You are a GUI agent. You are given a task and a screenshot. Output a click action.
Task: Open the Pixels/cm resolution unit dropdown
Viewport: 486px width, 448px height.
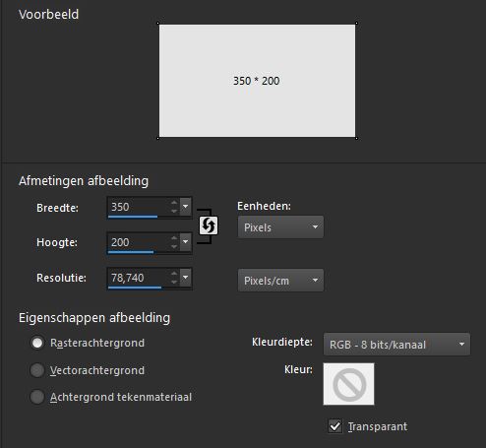(280, 281)
